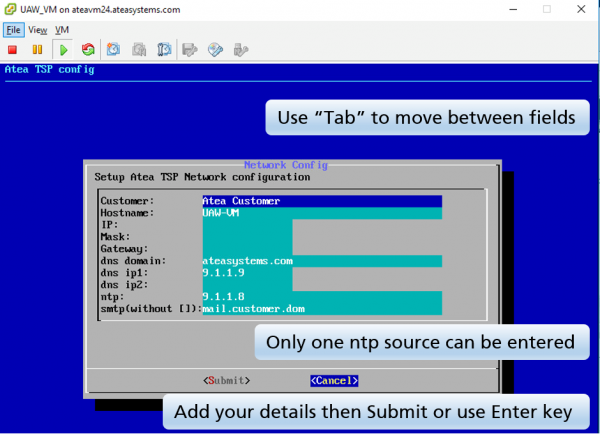Click the window title UAW_VM on ateavm24
Image resolution: width=600 pixels, height=434 pixels.
pos(100,10)
